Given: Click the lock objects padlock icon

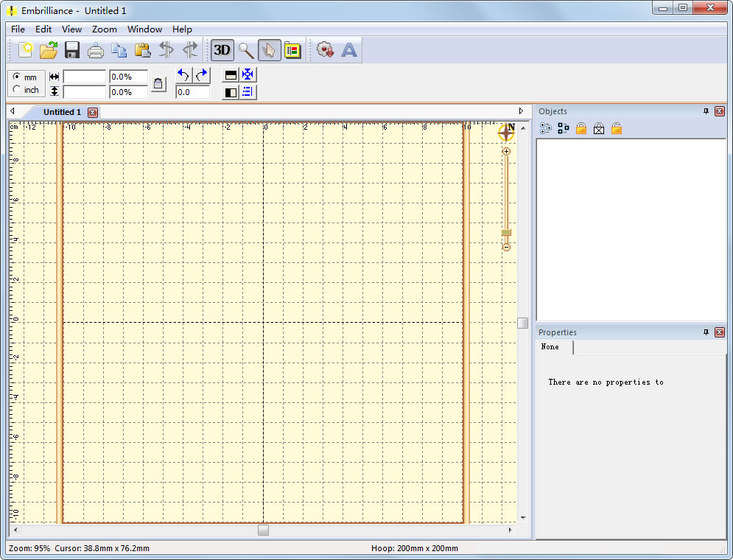Looking at the screenshot, I should (581, 128).
